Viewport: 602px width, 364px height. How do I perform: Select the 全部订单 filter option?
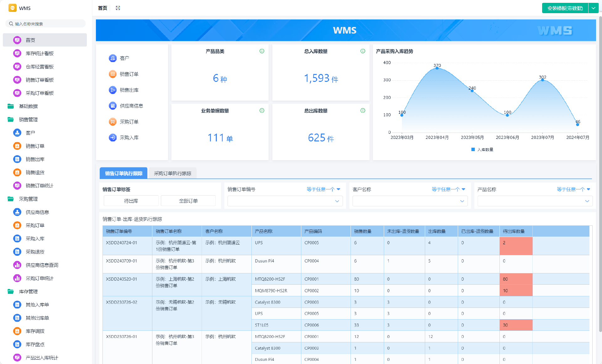pos(188,201)
